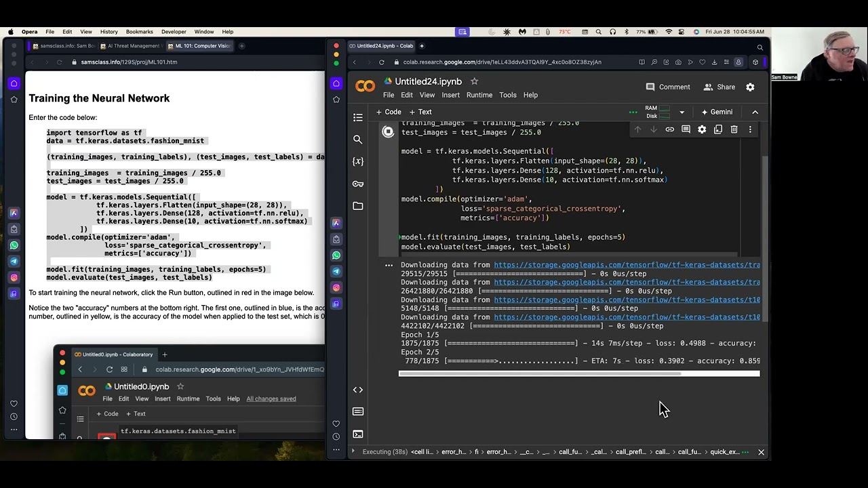Reload the Colab page

point(381,62)
